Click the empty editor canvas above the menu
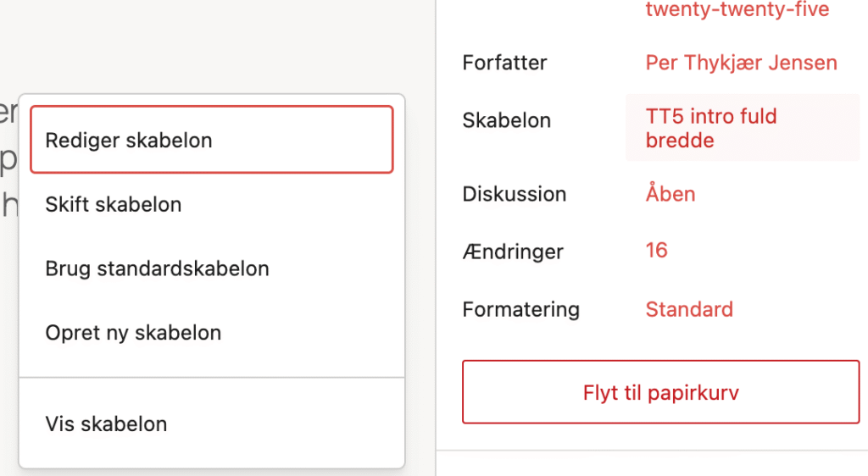This screenshot has height=476, width=868. (x=212, y=42)
